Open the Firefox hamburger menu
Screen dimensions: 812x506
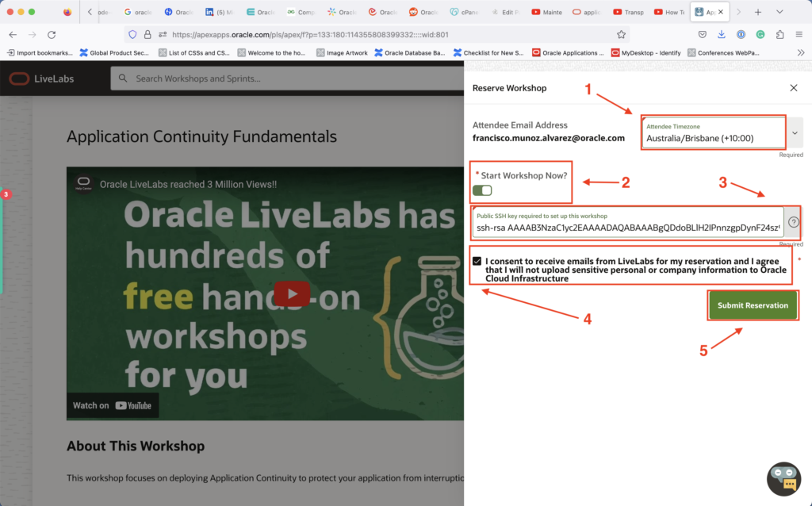point(799,35)
